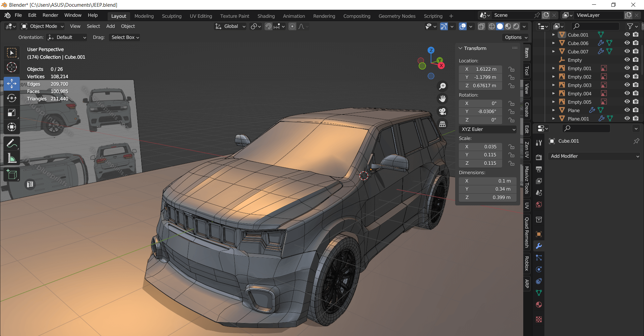Open Object properties orange square tab
Viewport: 644px width, 336px height.
tap(539, 234)
